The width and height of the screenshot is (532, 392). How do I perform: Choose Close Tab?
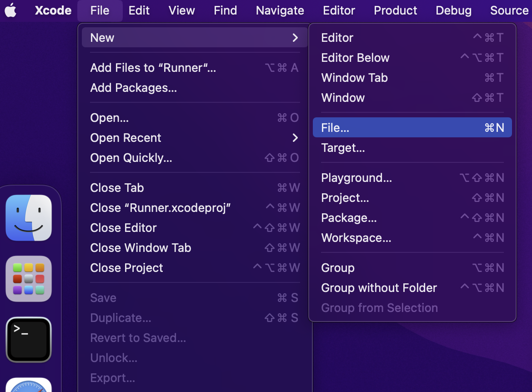pos(195,188)
